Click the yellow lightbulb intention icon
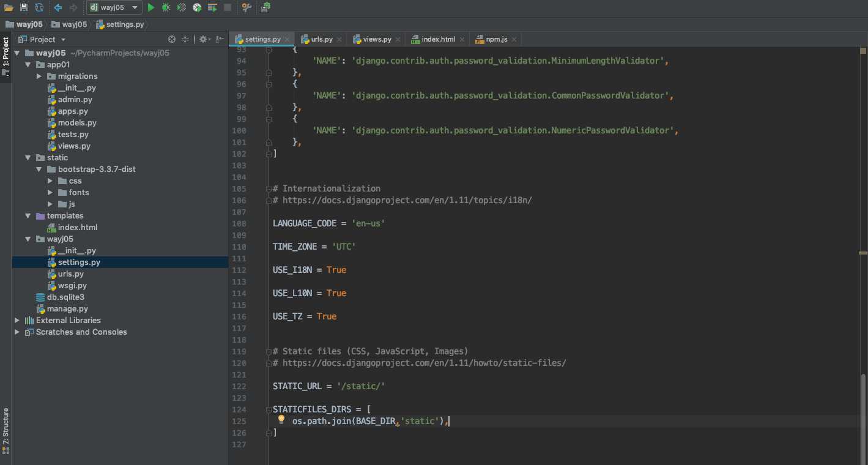This screenshot has height=465, width=868. click(281, 420)
